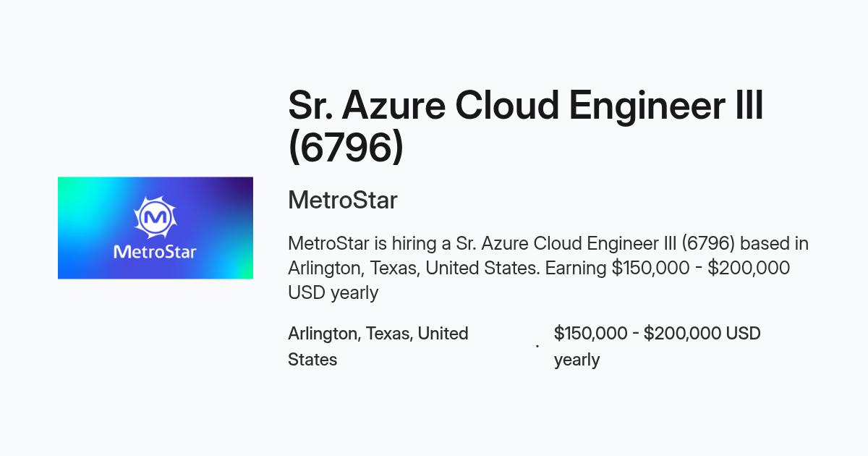The width and height of the screenshot is (868, 456).
Task: Click the word 'yearly' under the bottom salary
Action: coord(576,360)
